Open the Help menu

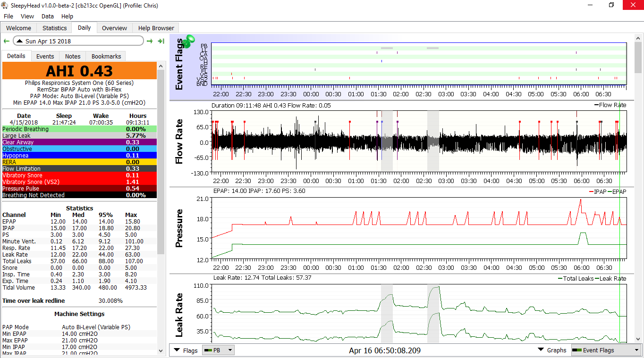pyautogui.click(x=68, y=16)
